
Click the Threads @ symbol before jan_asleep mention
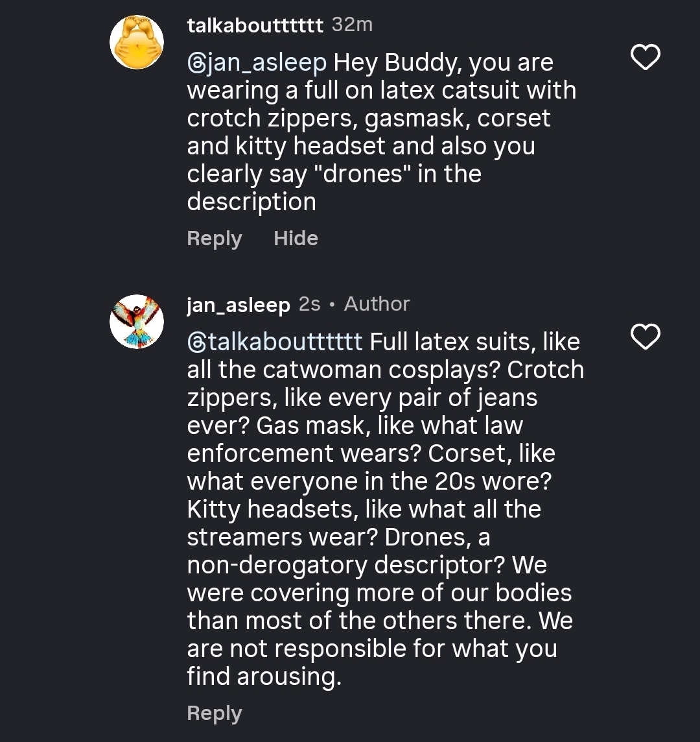click(x=196, y=63)
